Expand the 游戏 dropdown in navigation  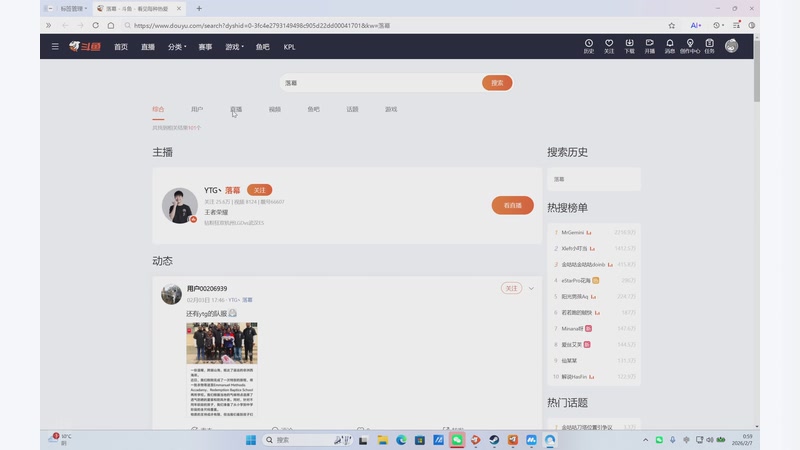pos(235,46)
